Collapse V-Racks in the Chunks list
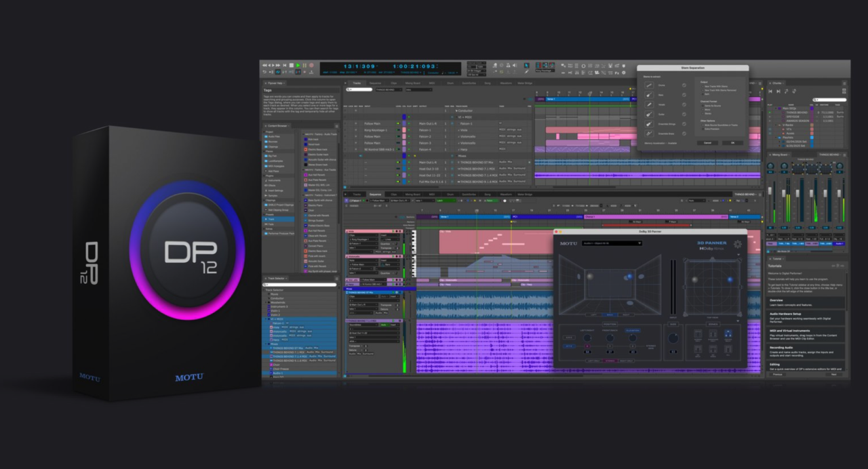 776,125
